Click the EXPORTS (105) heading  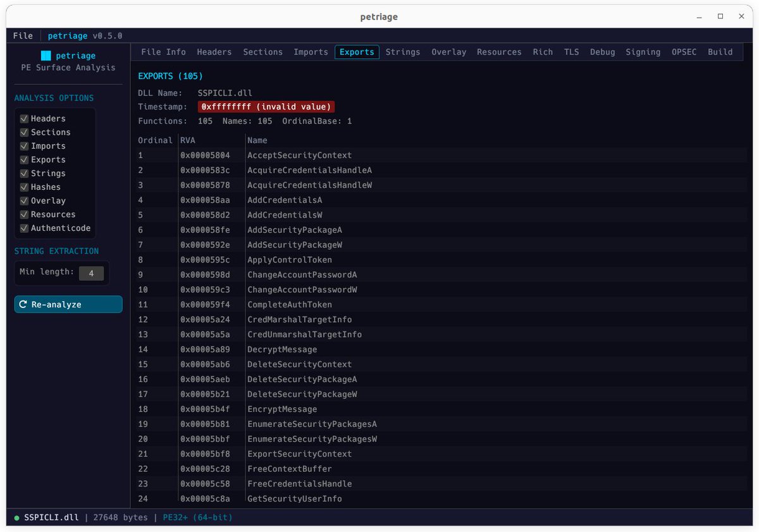[x=170, y=76]
